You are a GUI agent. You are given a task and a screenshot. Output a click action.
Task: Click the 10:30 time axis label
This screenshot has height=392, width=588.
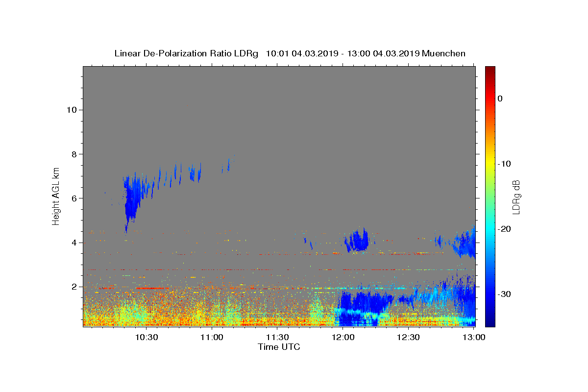(x=147, y=337)
